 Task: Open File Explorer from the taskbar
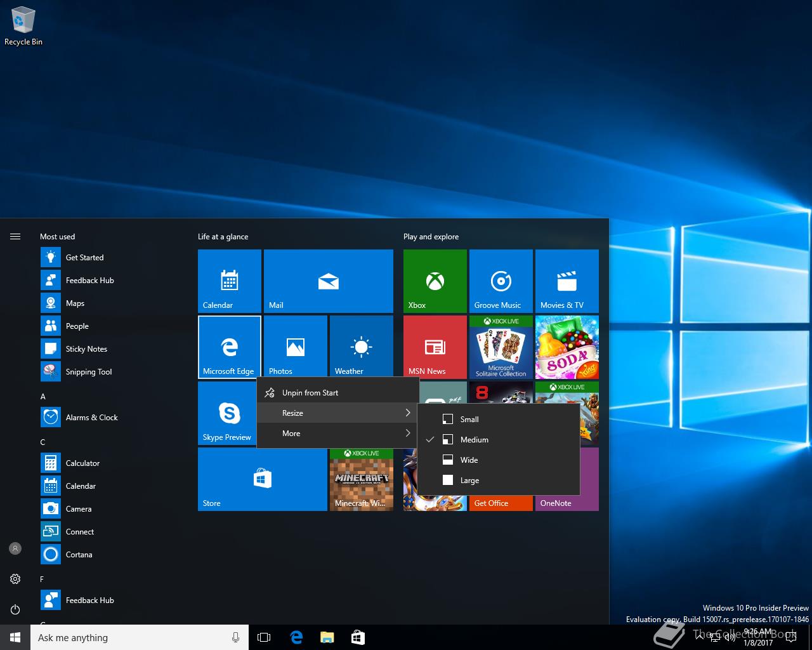(327, 637)
